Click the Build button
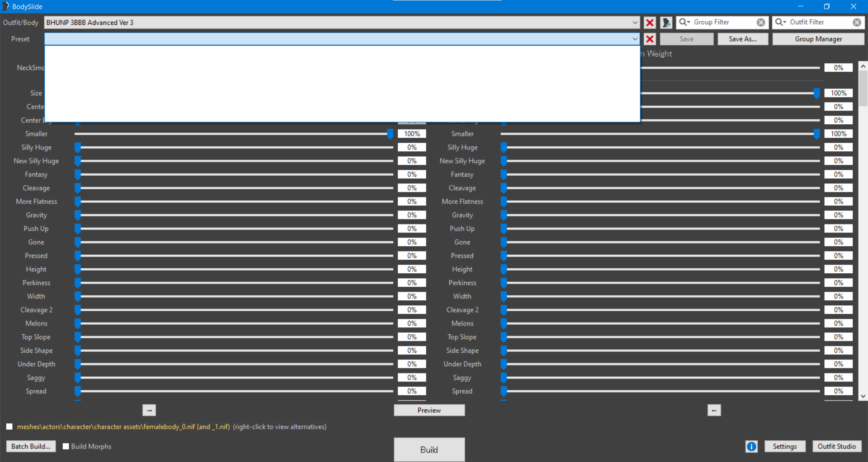The width and height of the screenshot is (868, 462). tap(429, 450)
